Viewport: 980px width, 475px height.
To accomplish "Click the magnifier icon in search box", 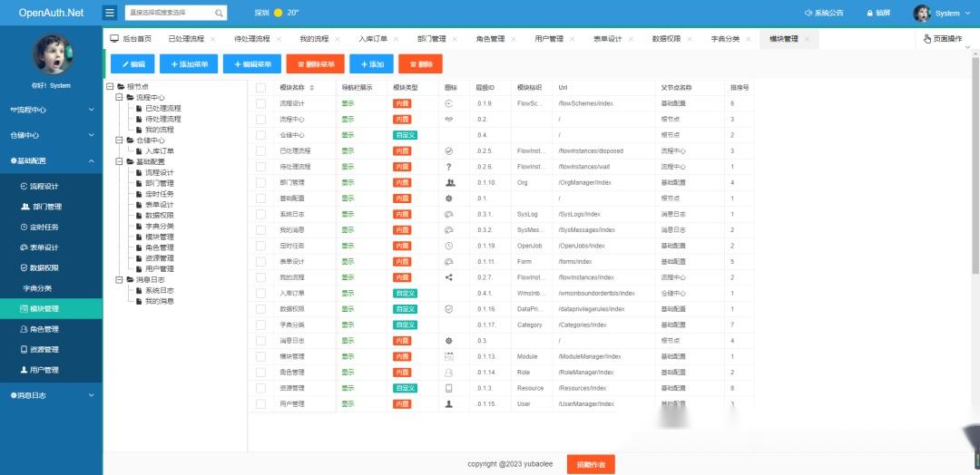I will point(219,13).
